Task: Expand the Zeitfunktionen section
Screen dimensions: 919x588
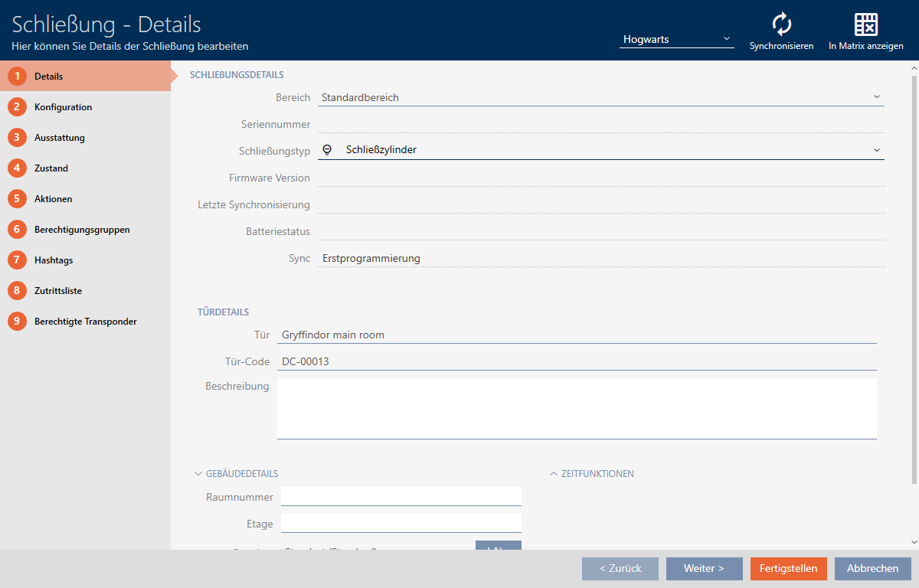Action: [554, 474]
